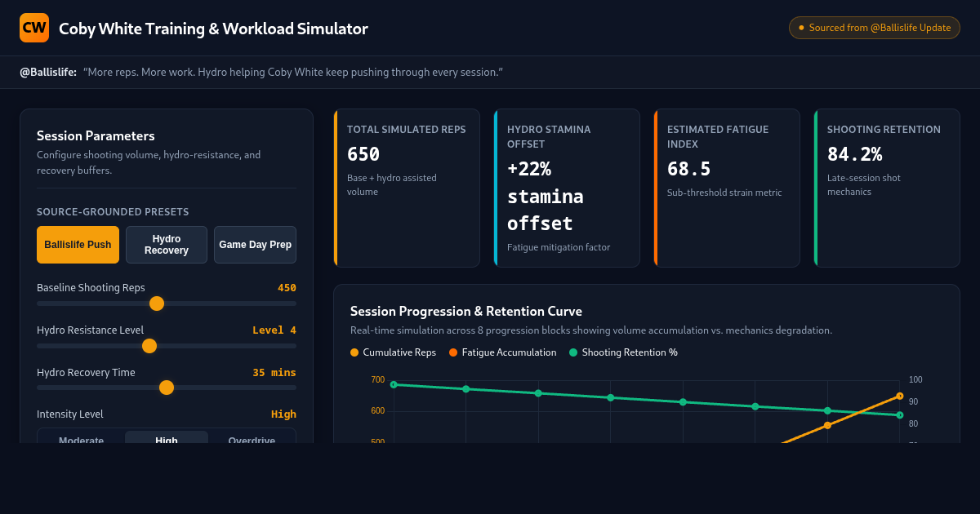The height and width of the screenshot is (514, 980).
Task: Select the Ballislife Push preset
Action: coord(78,245)
